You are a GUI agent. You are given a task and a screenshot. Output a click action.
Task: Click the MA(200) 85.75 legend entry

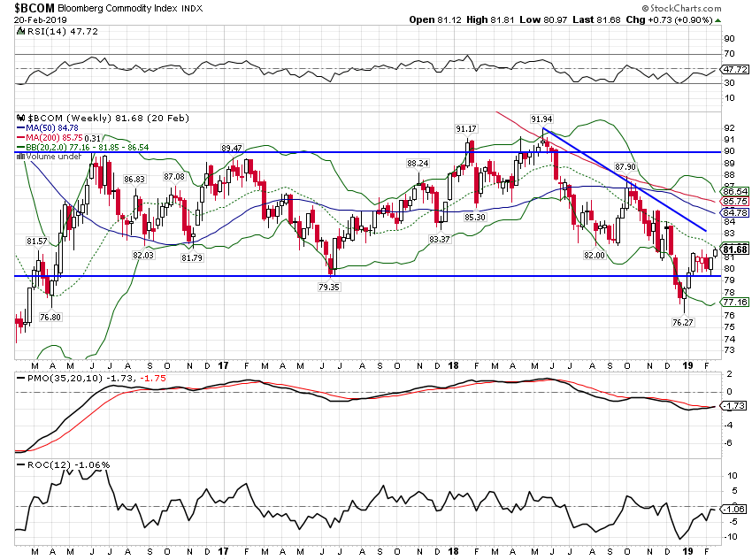(50, 138)
